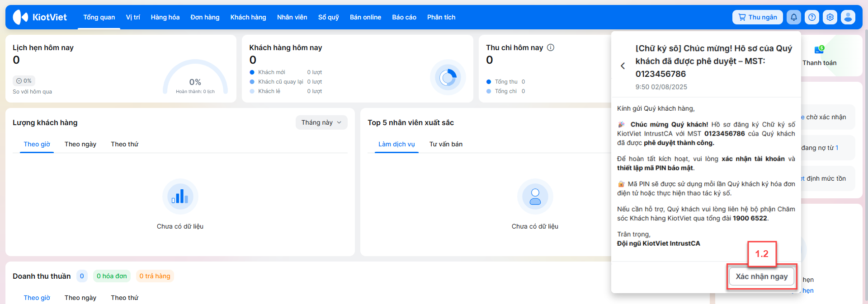Click Top 5 nhân viên xuất sắc heading

[x=410, y=122]
